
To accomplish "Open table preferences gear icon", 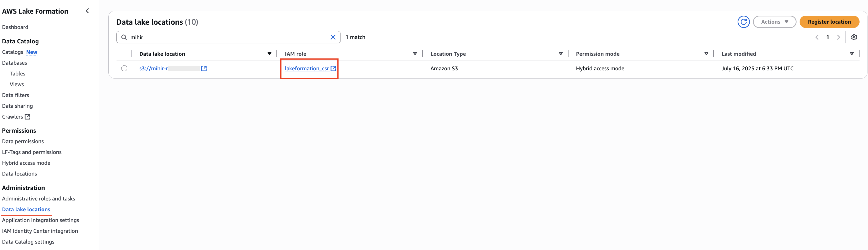I will [x=854, y=37].
